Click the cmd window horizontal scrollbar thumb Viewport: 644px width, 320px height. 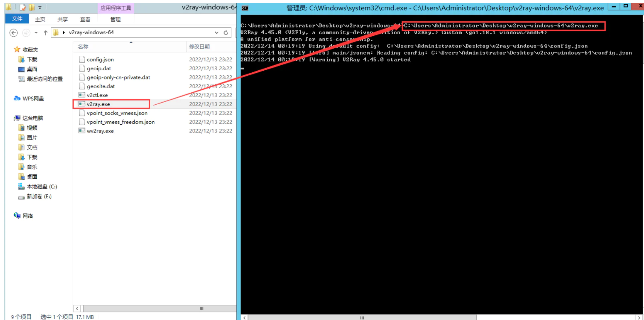pyautogui.click(x=362, y=317)
